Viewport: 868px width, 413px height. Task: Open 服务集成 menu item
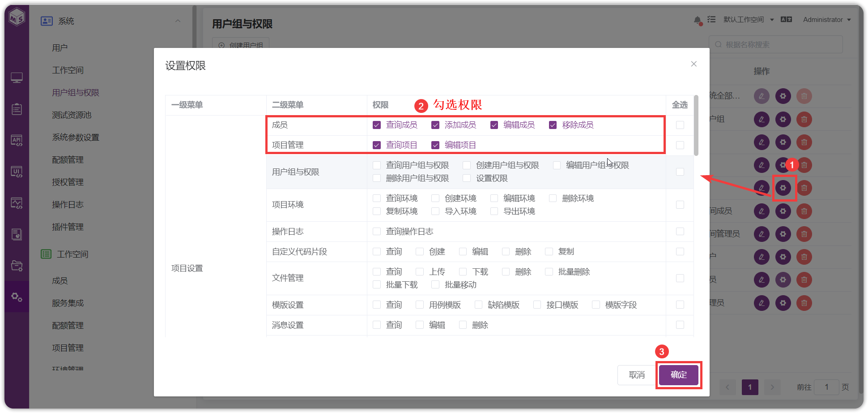(x=68, y=303)
